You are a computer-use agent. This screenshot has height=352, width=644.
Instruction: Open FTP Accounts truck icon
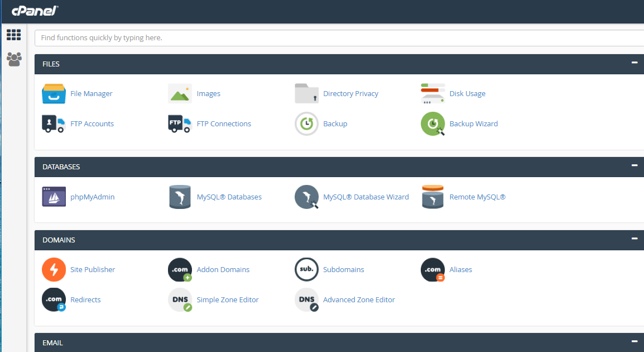tap(54, 124)
